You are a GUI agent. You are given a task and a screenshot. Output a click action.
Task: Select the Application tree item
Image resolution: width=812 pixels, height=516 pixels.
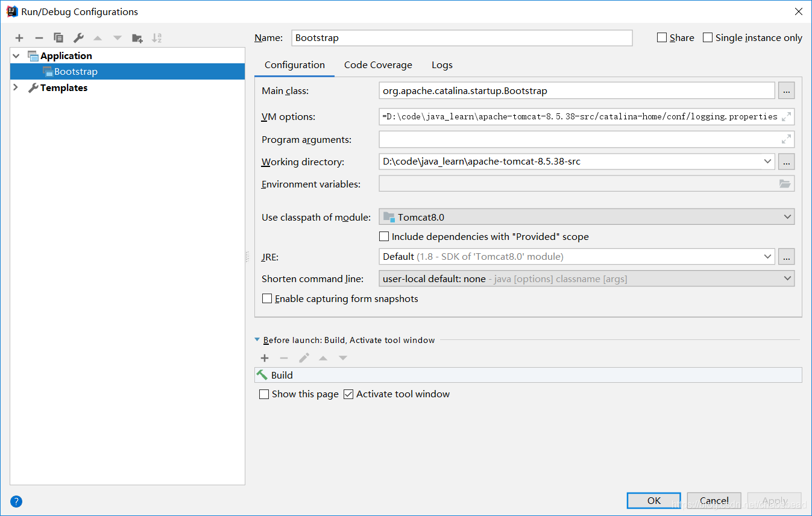[66, 56]
